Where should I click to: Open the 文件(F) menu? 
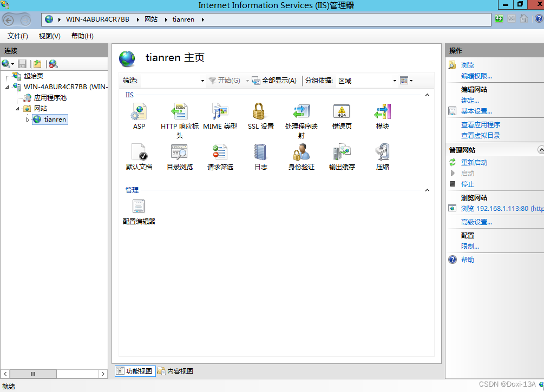(x=18, y=36)
